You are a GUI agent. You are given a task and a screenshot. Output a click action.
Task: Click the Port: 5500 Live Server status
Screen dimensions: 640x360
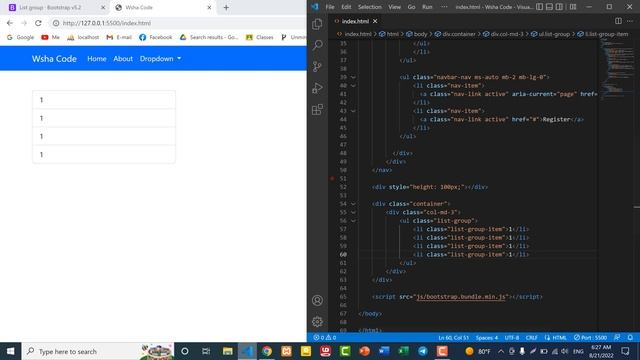coord(590,338)
